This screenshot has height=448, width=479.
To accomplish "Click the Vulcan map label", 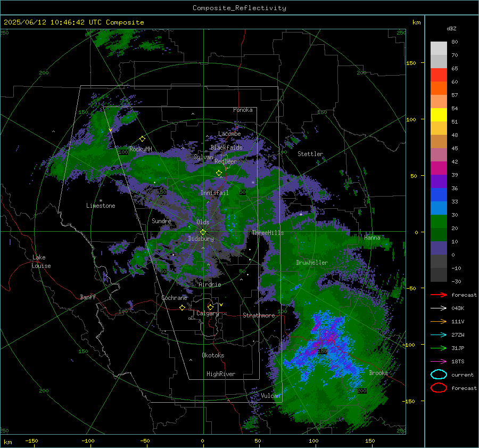I will coord(271,396).
